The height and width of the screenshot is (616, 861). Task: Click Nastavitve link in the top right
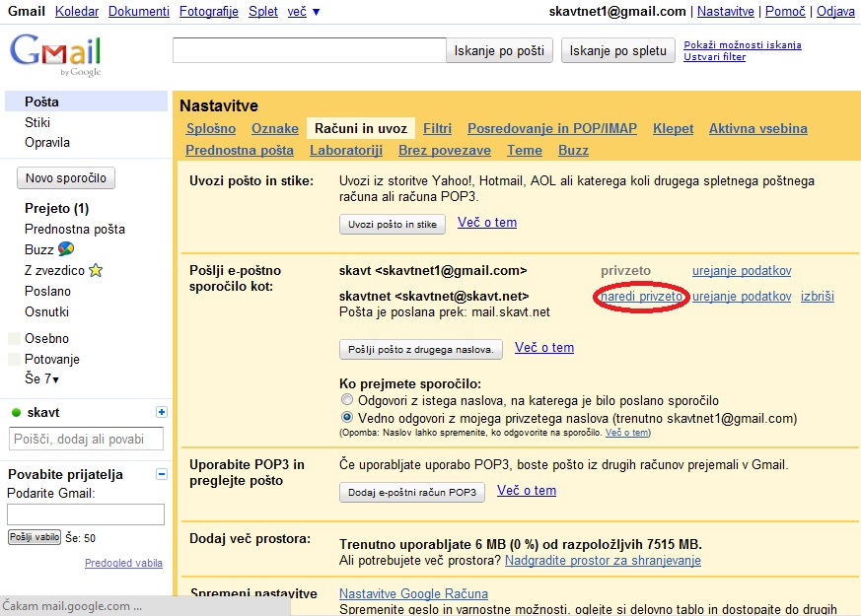[725, 11]
